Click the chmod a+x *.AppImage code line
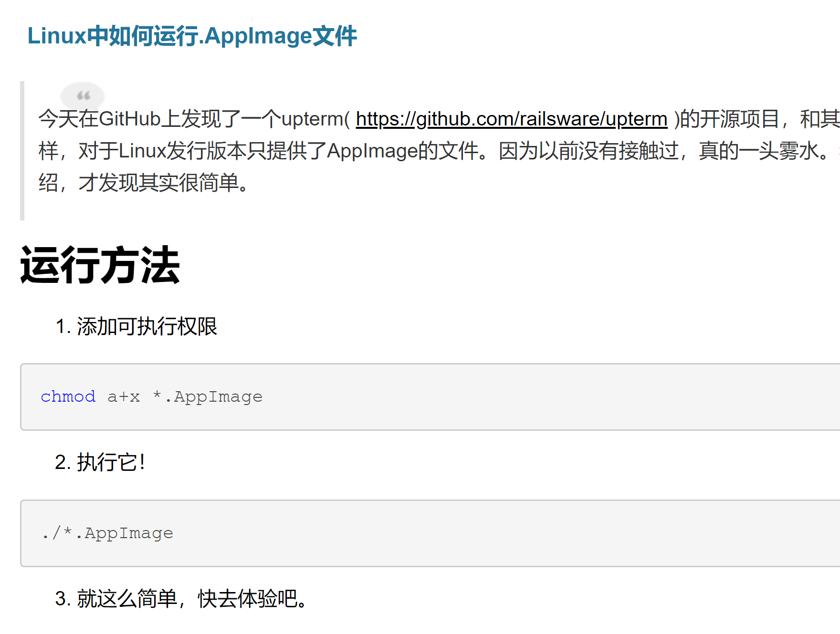Image resolution: width=840 pixels, height=634 pixels. click(x=151, y=397)
